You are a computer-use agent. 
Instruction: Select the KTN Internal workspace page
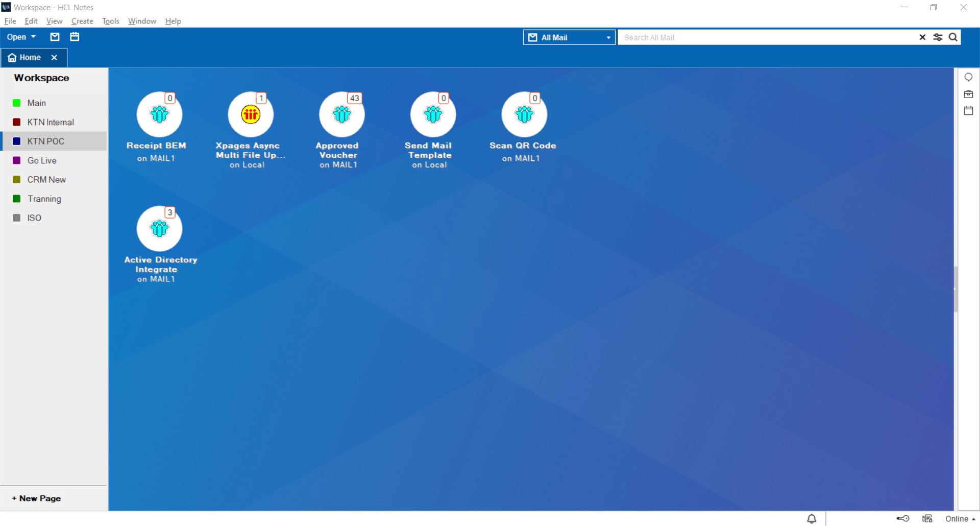[54, 122]
